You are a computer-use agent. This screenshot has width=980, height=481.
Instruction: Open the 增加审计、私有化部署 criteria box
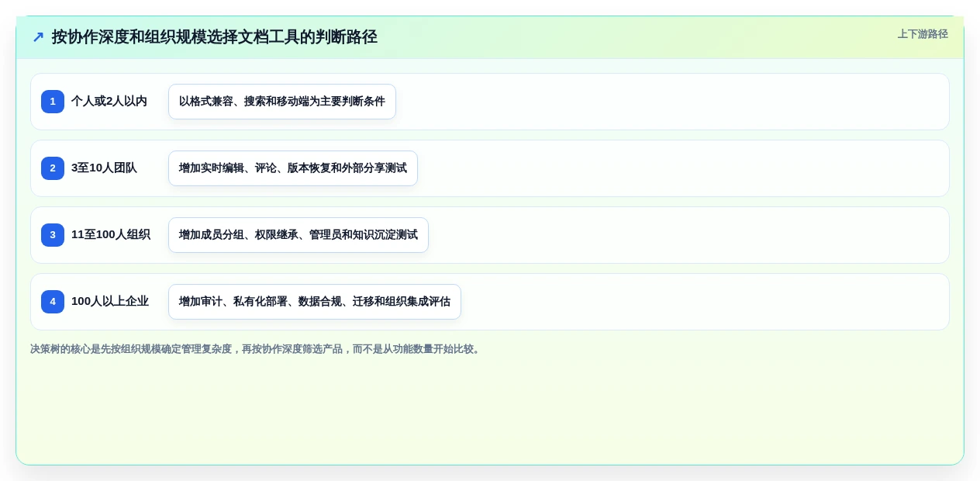coord(315,302)
